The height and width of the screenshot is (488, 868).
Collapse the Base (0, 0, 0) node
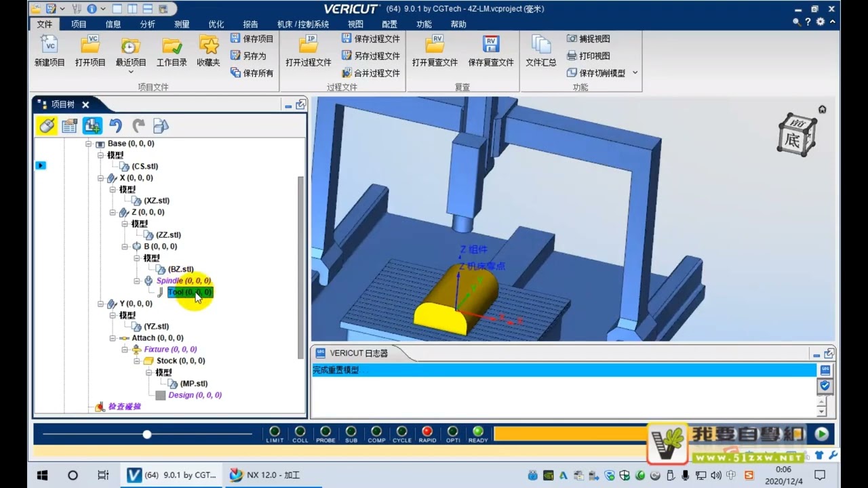pos(89,144)
